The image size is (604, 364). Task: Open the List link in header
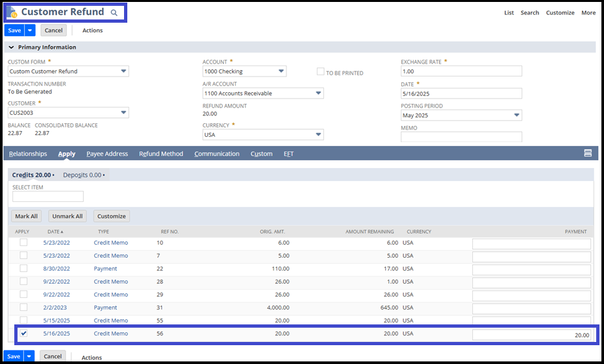pos(509,13)
